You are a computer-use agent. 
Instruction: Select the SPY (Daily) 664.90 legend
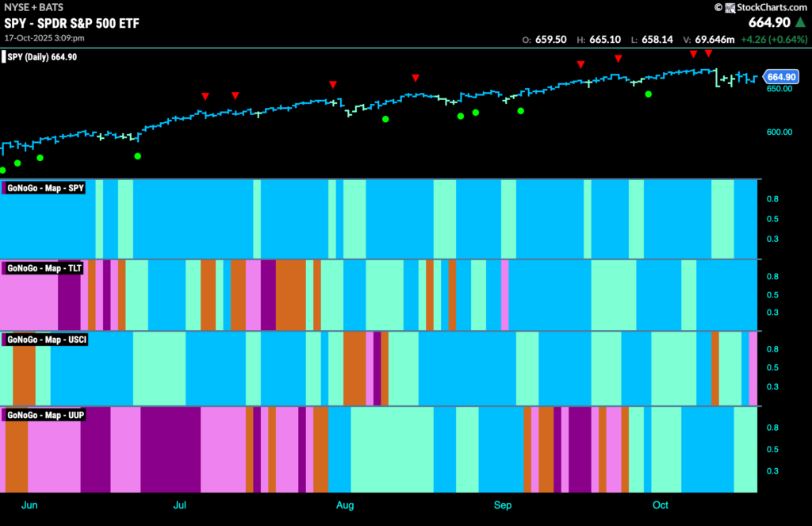coord(42,57)
